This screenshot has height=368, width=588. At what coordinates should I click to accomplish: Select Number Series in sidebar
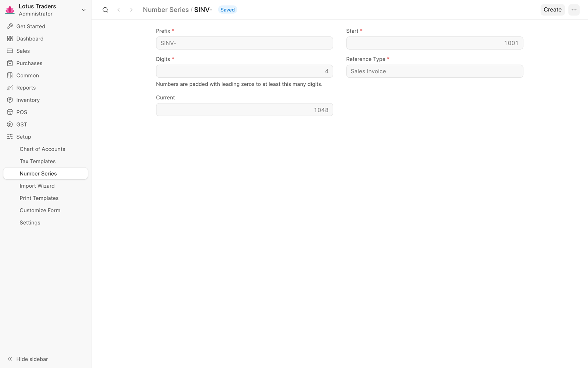coord(46,174)
